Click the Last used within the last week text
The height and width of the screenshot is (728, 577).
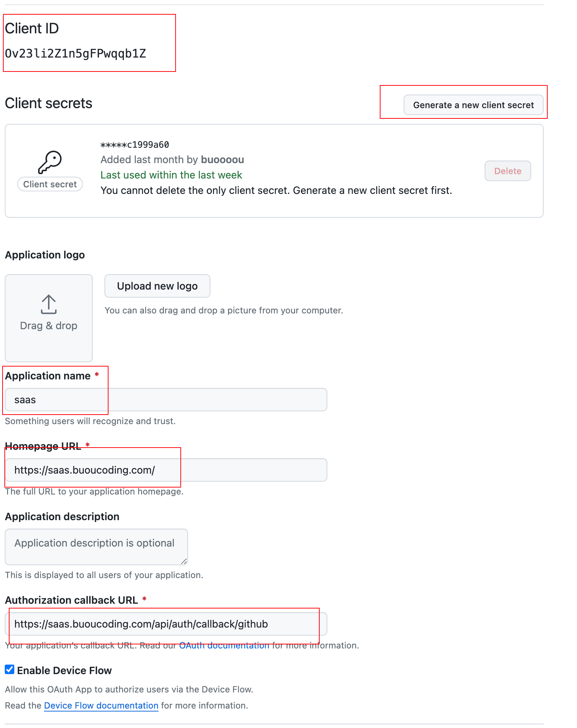[x=171, y=175]
